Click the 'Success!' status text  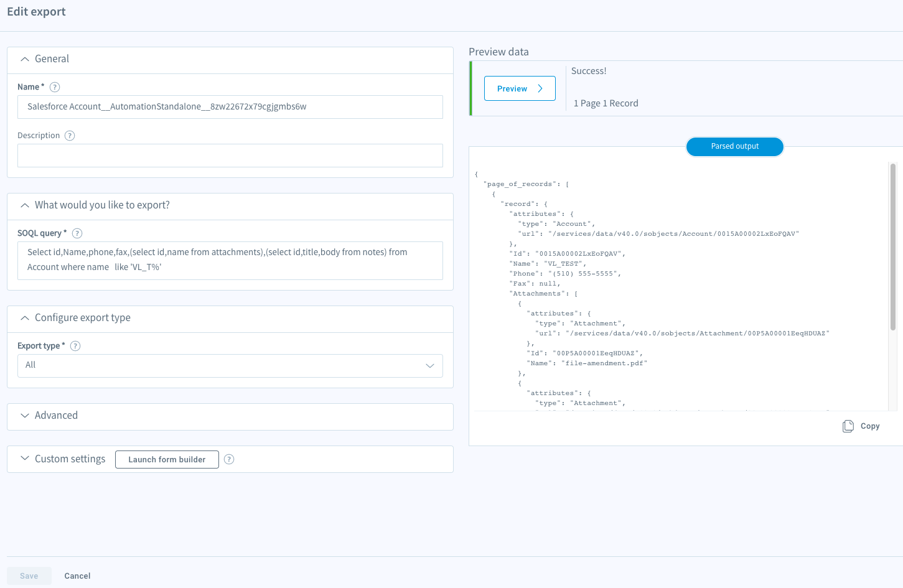click(589, 71)
